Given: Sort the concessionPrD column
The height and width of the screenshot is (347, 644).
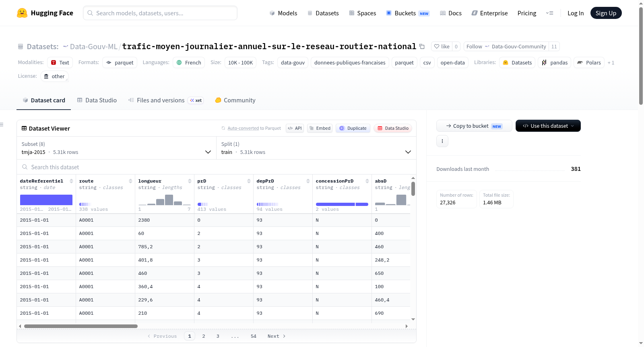Looking at the screenshot, I should 367,181.
